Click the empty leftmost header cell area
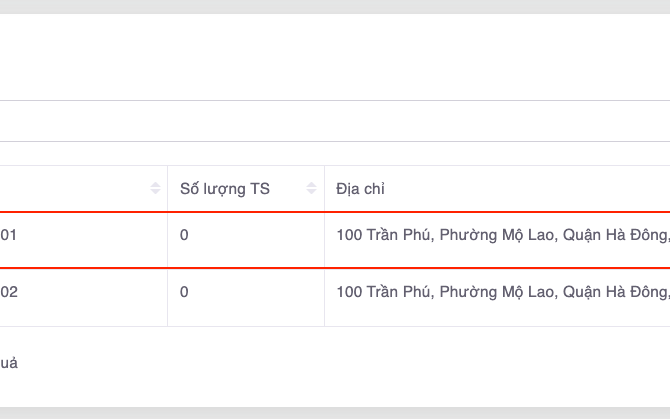670x419 pixels. point(70,189)
